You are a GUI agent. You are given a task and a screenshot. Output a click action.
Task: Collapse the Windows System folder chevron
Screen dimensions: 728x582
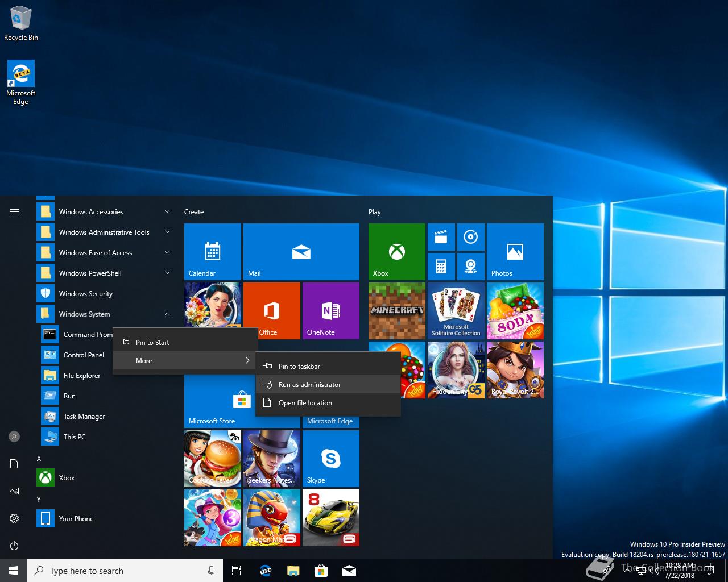[x=167, y=314]
